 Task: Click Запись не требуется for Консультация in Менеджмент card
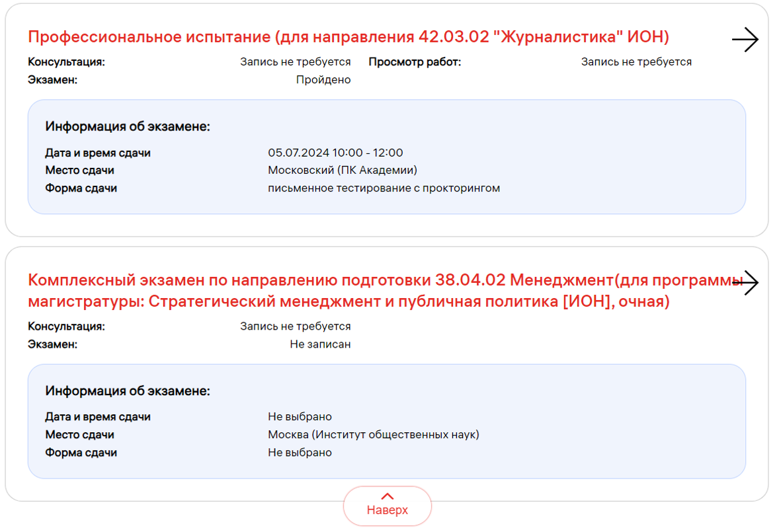(x=295, y=326)
